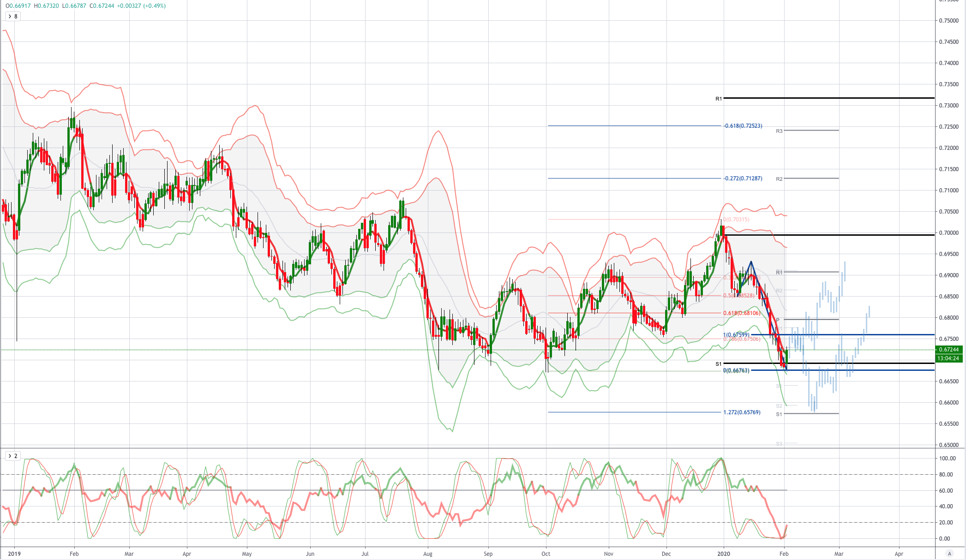Select the Fibonacci label -0.618(0.72523)
Screen dimensions: 966x560
point(743,126)
